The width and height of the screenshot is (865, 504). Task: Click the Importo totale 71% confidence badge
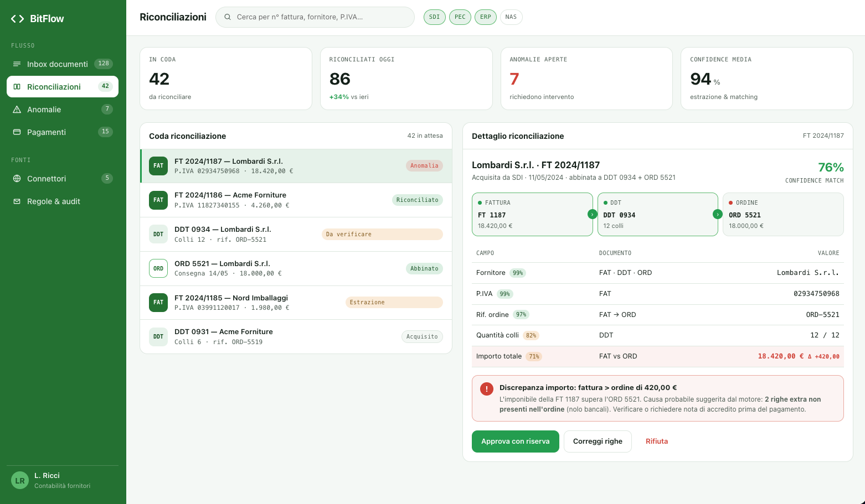point(534,357)
